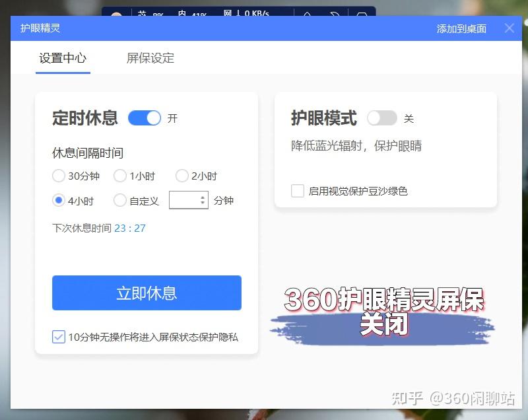The width and height of the screenshot is (528, 420).
Task: Click 添加到桌面 link in title bar
Action: coord(461,29)
